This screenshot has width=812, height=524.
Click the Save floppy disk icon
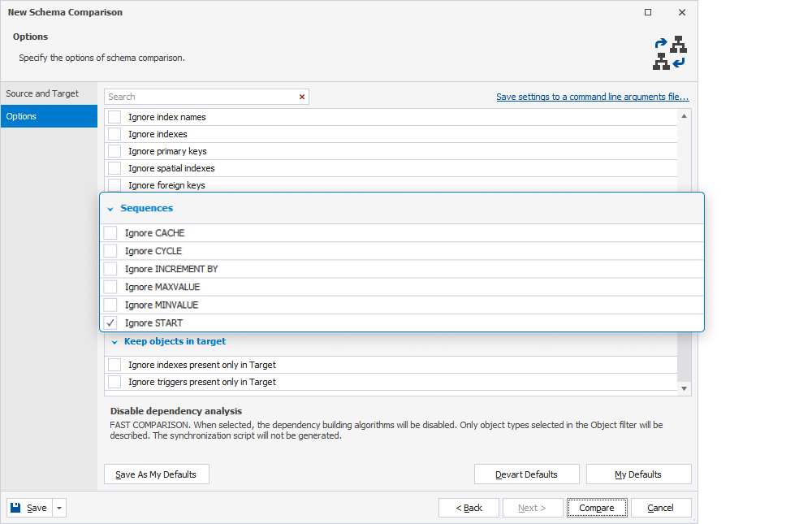click(15, 508)
